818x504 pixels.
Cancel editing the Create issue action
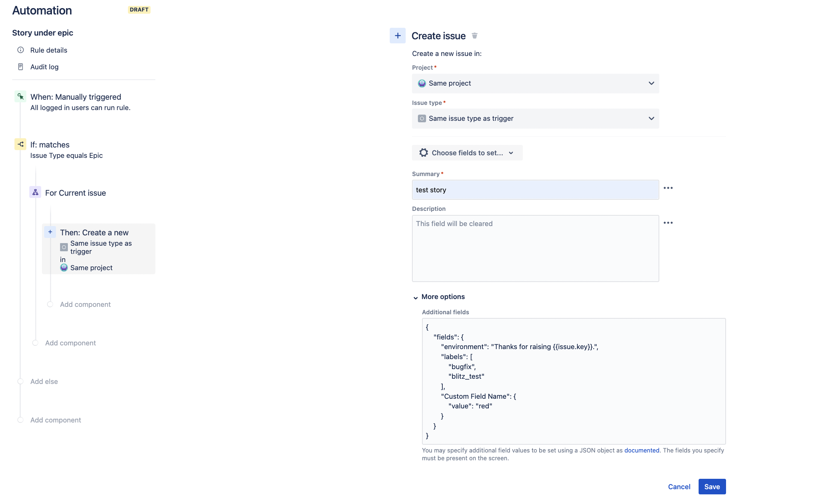point(679,486)
